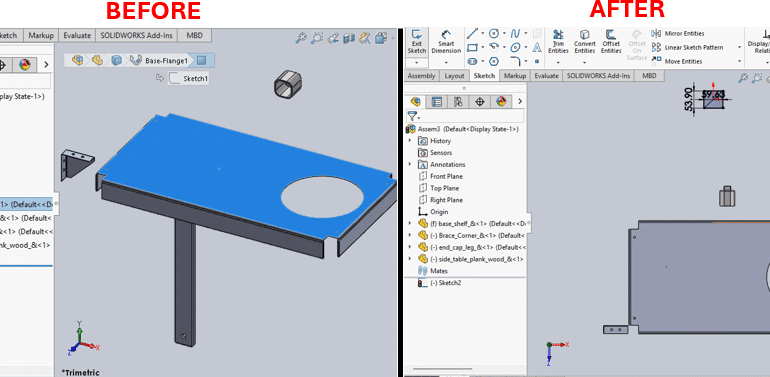Open the PropertyManager tab in AFTER panel
This screenshot has height=377, width=770.
[x=437, y=102]
